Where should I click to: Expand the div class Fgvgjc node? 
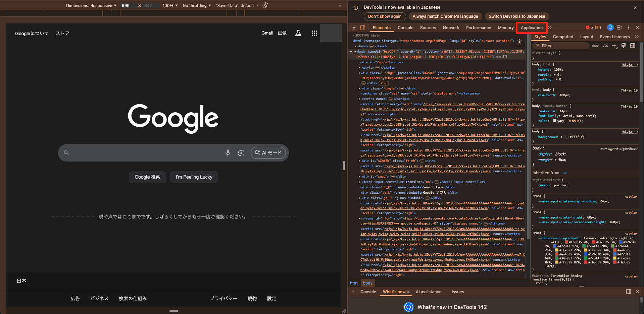pyautogui.click(x=359, y=88)
